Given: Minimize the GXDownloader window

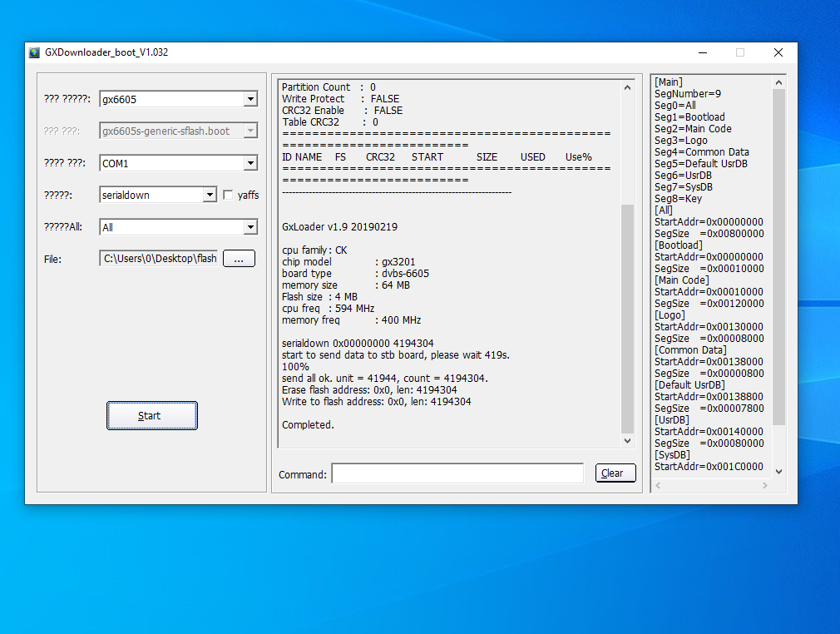Looking at the screenshot, I should 703,52.
